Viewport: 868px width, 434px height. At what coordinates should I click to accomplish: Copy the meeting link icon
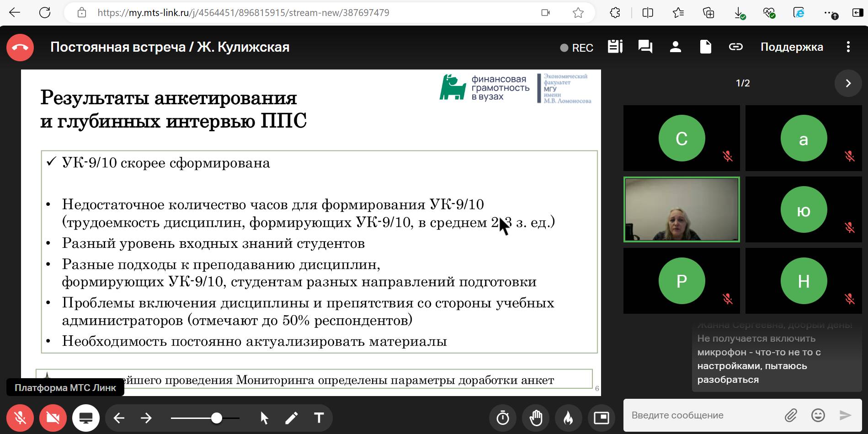click(735, 47)
